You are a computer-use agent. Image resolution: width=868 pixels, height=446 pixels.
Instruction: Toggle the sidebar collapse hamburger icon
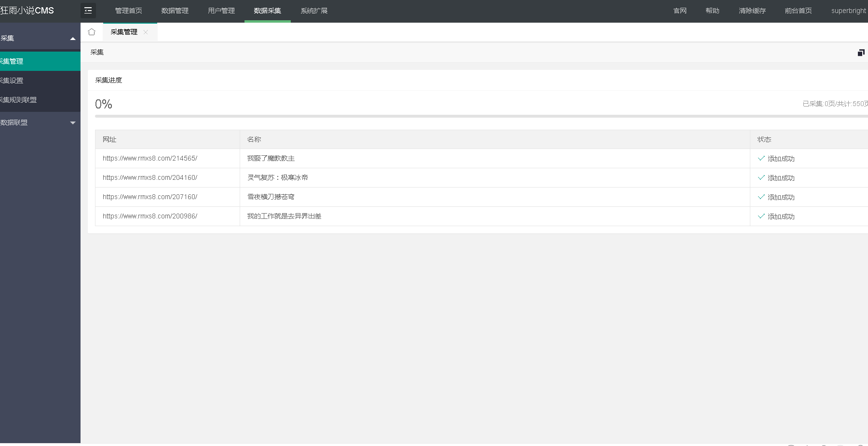click(88, 11)
